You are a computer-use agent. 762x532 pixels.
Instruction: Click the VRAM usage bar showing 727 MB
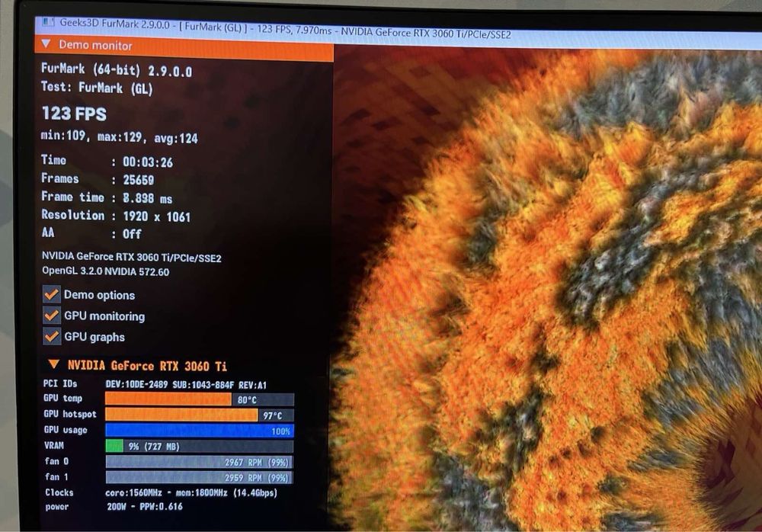point(199,446)
